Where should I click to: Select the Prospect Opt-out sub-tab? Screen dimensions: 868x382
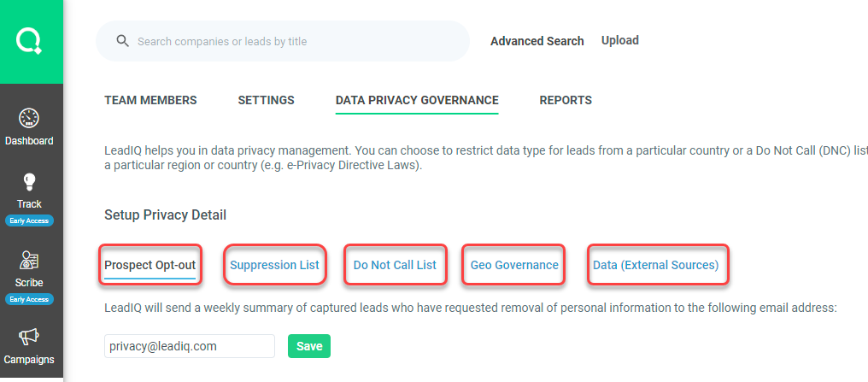pos(150,265)
